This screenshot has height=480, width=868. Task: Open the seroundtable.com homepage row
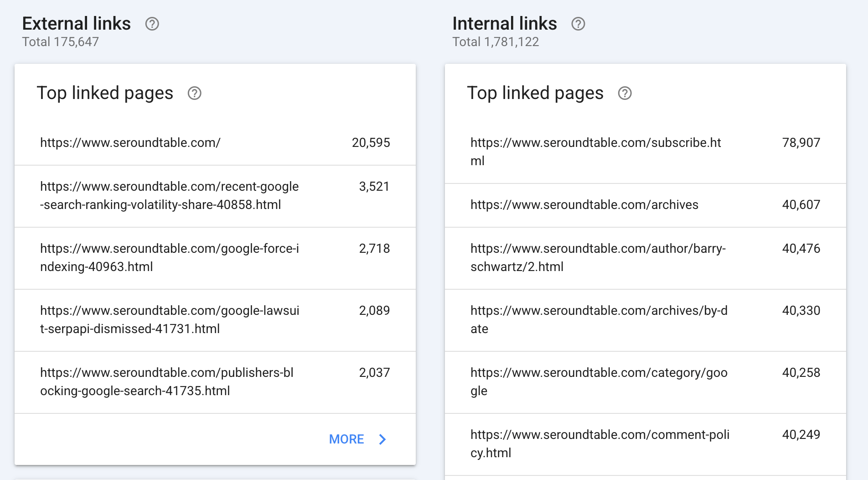(215, 143)
